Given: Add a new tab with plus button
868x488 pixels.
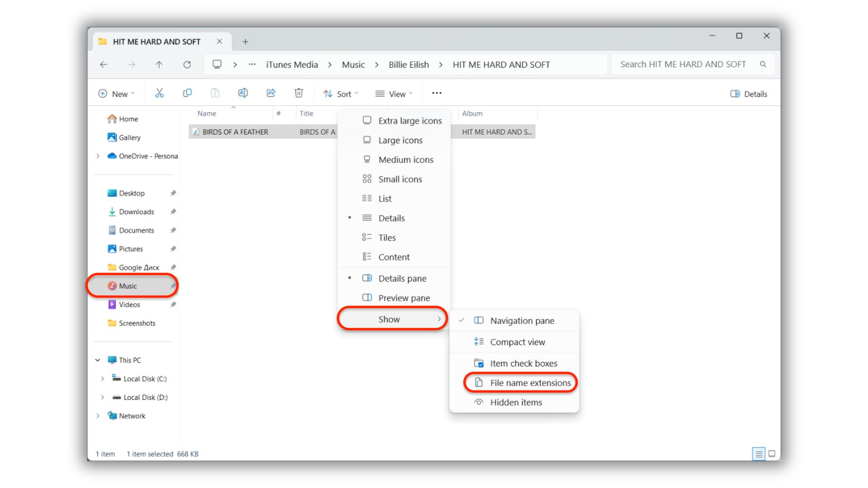Looking at the screenshot, I should coord(245,42).
